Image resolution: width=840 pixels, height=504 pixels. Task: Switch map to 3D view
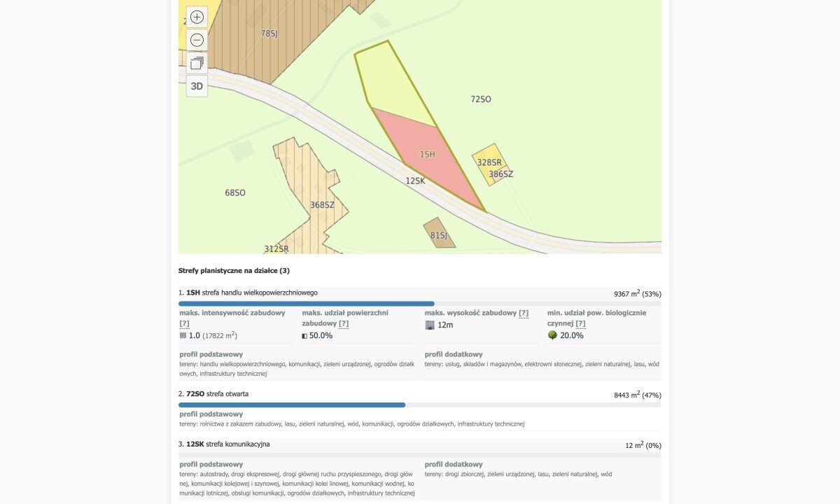197,86
